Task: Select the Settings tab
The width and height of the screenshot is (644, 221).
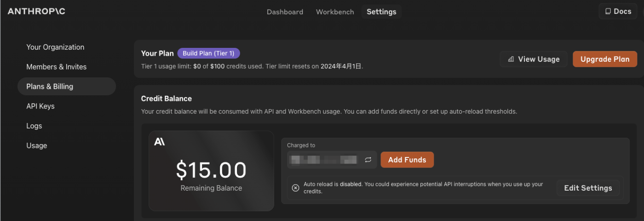Action: 381,12
